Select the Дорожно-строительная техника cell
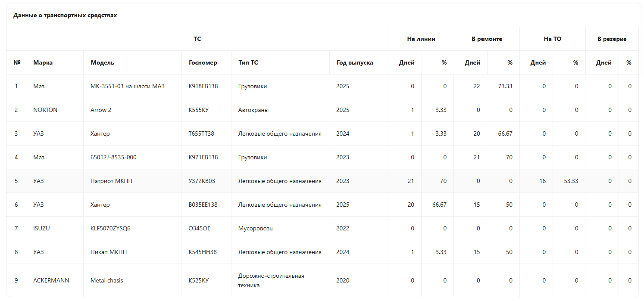Viewport: 644px width, 301px height. 271,280
